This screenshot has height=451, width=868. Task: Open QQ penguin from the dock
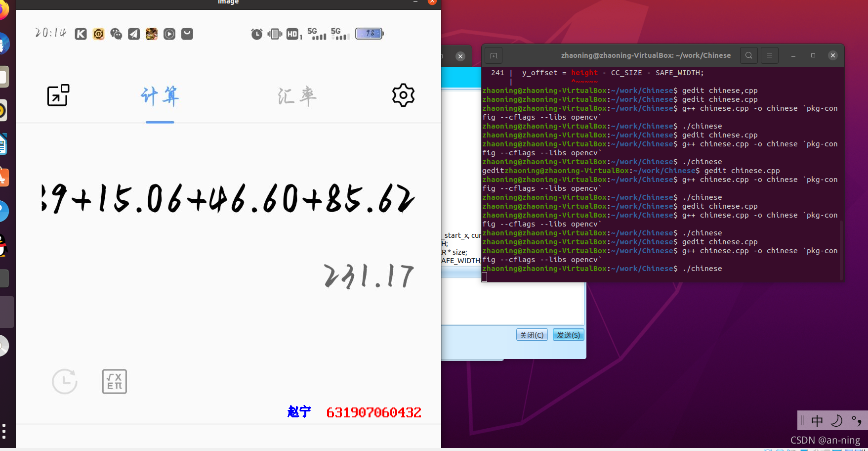3,245
